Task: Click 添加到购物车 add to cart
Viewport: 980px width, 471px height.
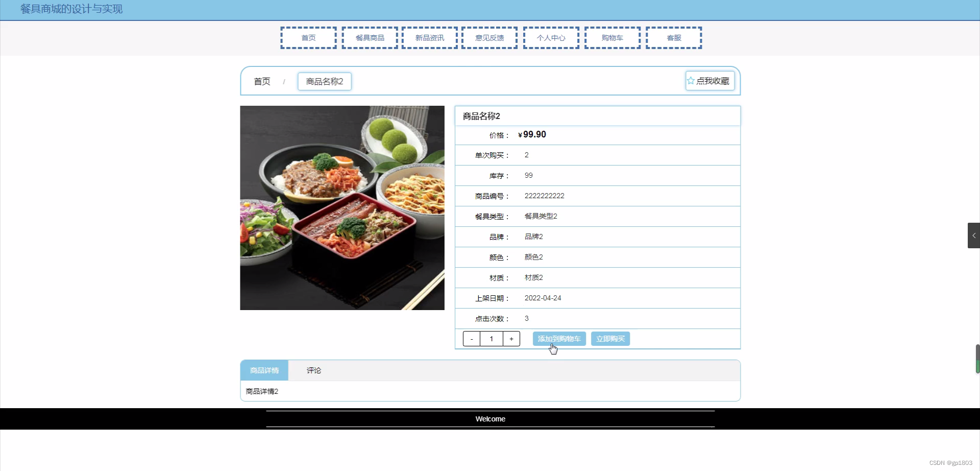Action: pyautogui.click(x=559, y=338)
